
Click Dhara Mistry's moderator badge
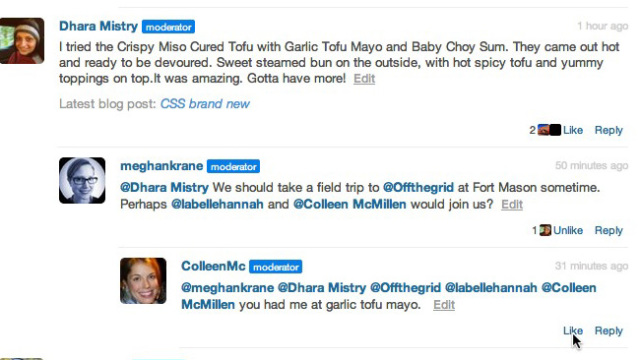click(x=168, y=27)
